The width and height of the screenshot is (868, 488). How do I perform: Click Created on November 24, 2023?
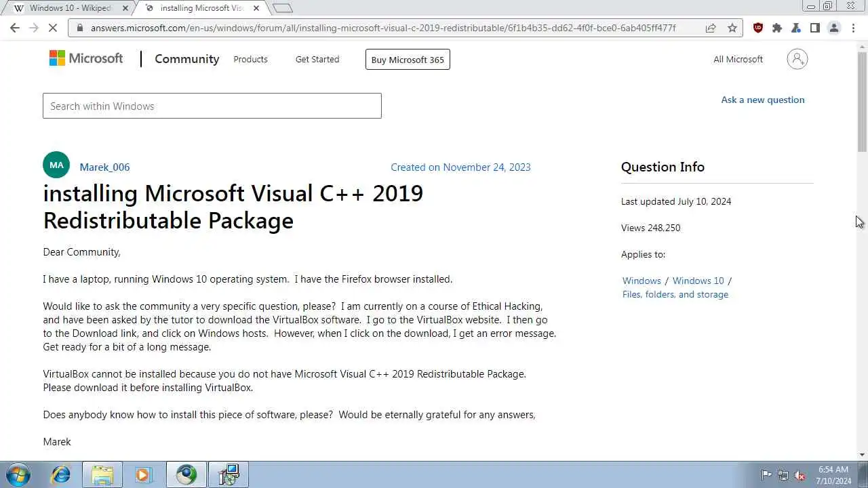[x=460, y=167]
